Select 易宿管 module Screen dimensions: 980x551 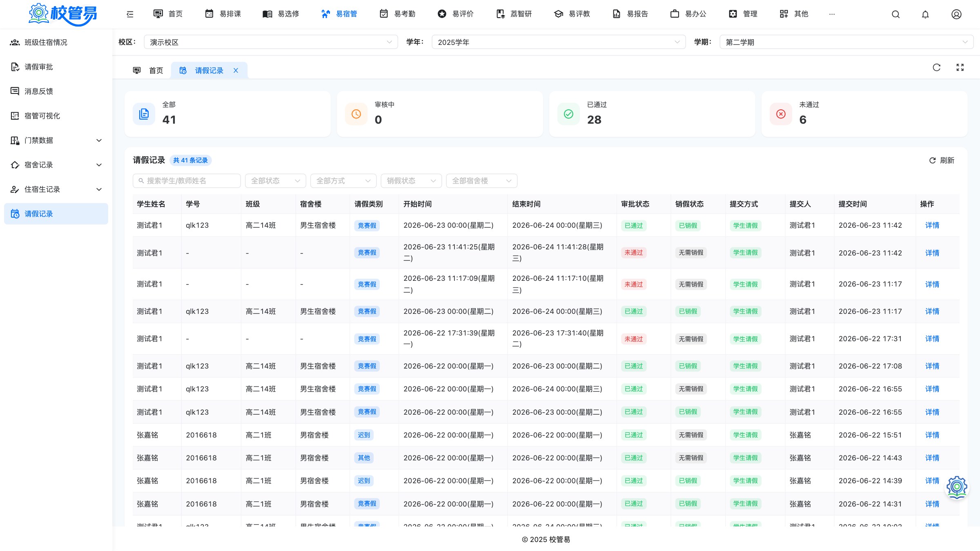pyautogui.click(x=339, y=14)
